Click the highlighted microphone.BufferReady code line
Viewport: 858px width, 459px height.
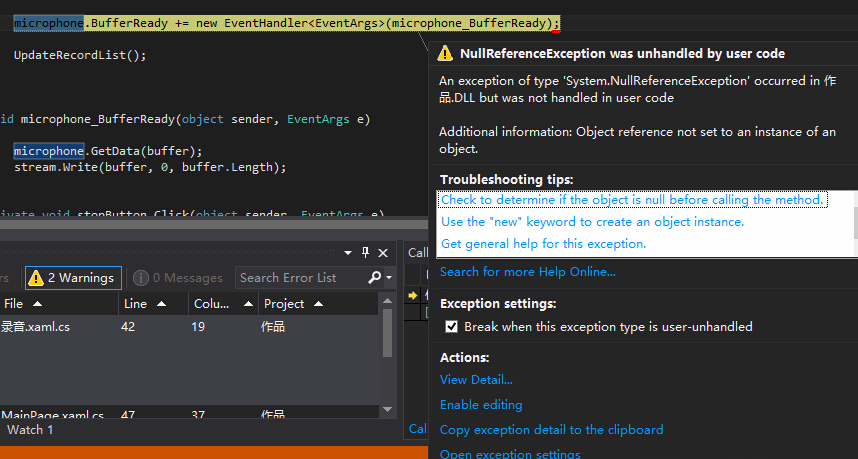(x=287, y=24)
